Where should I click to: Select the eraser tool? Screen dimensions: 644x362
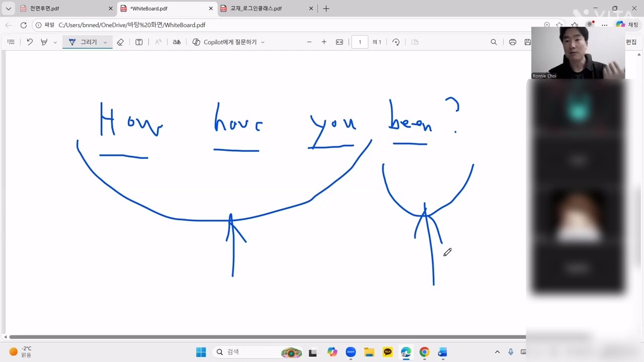tap(120, 42)
